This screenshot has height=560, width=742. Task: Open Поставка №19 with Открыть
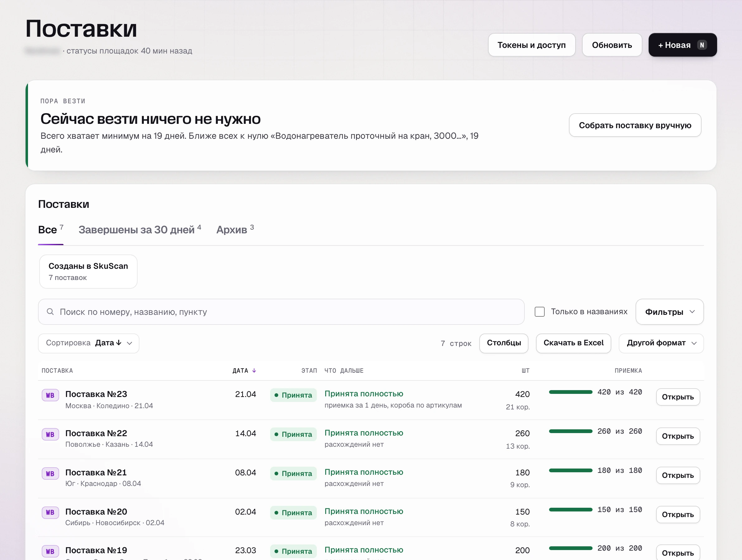tap(678, 553)
